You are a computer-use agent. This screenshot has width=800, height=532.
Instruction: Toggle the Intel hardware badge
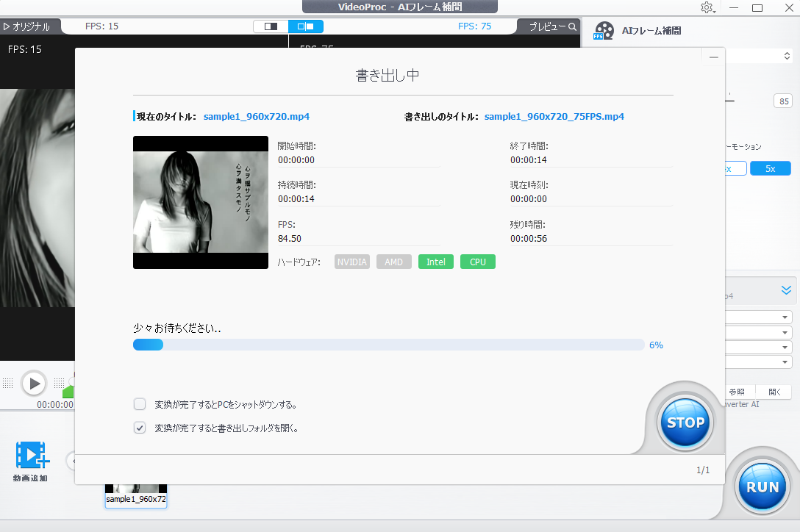pos(436,262)
